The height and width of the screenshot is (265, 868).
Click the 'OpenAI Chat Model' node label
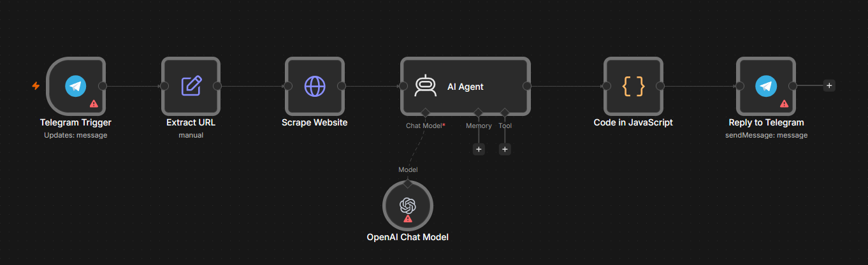point(408,237)
